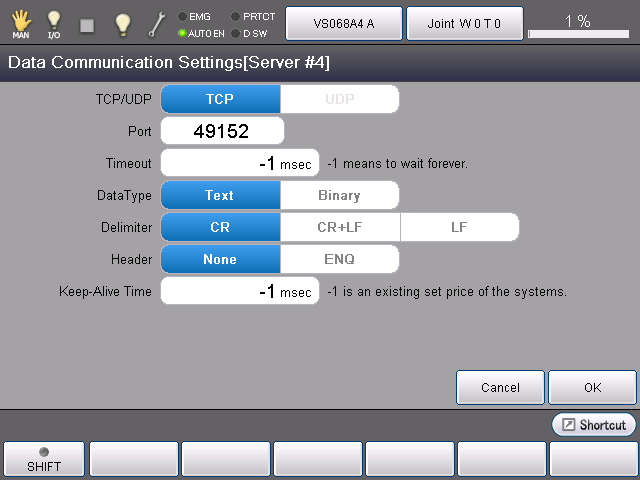The height and width of the screenshot is (480, 640).
Task: Choose LF as the delimiter
Action: pos(459,227)
